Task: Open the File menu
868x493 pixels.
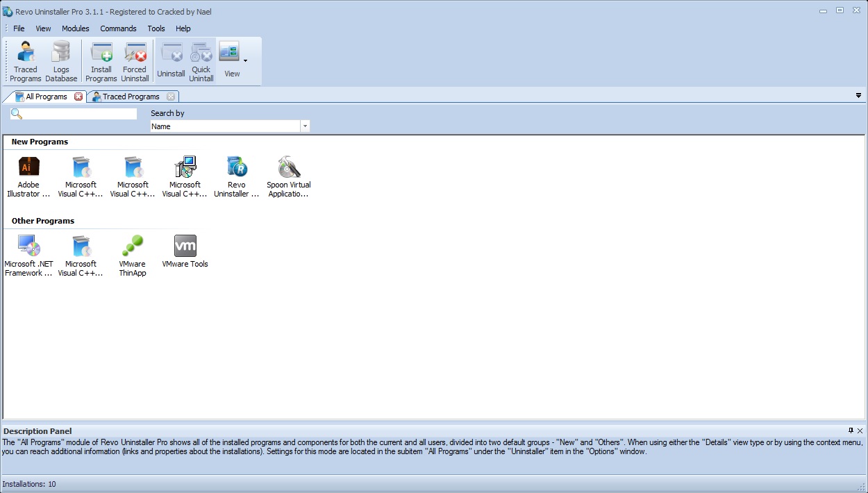Action: (19, 28)
